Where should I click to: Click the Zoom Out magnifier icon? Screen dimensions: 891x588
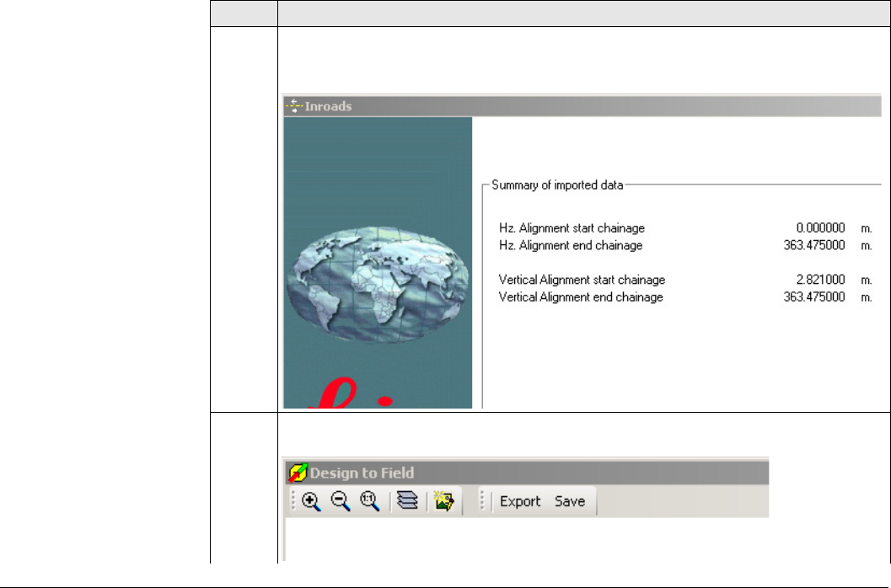pos(341,501)
